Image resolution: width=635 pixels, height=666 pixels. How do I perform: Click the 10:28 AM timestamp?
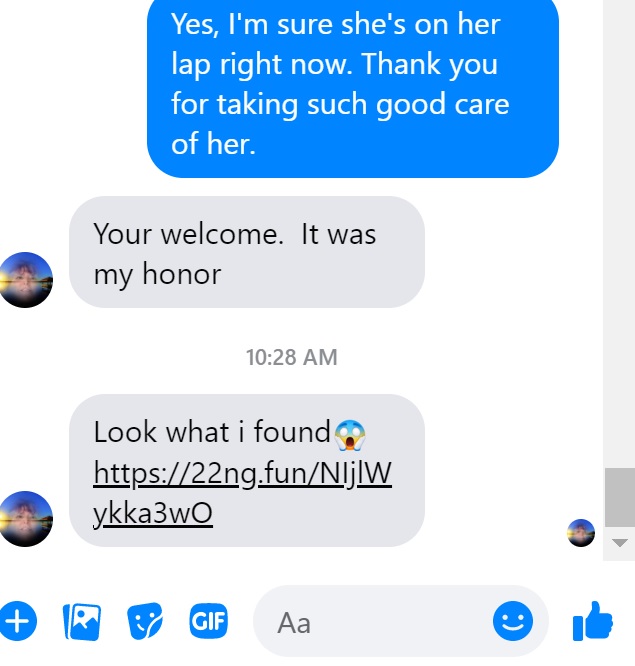(x=292, y=357)
